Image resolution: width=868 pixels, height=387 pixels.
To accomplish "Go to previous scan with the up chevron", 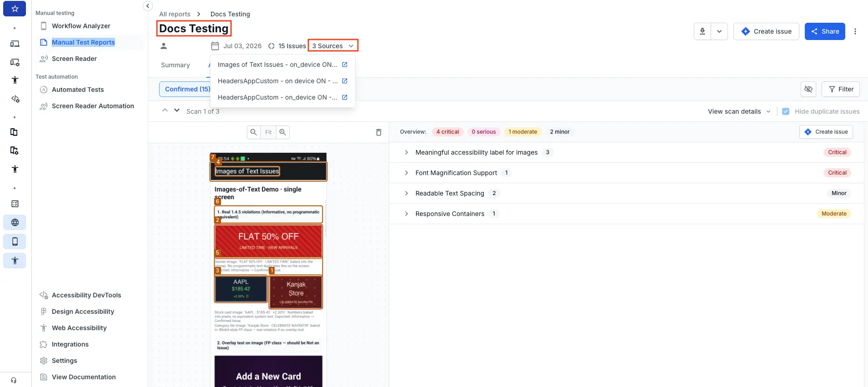I will [x=165, y=111].
